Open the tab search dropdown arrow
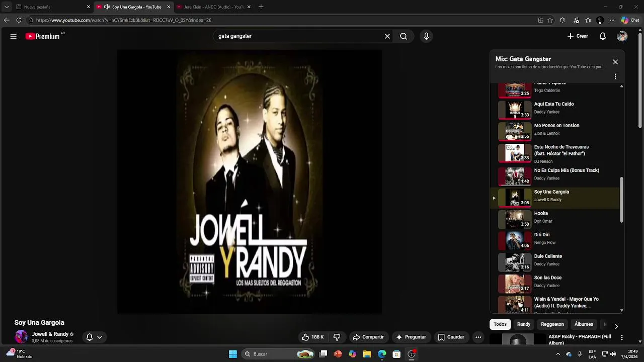The height and width of the screenshot is (362, 644). [7, 7]
